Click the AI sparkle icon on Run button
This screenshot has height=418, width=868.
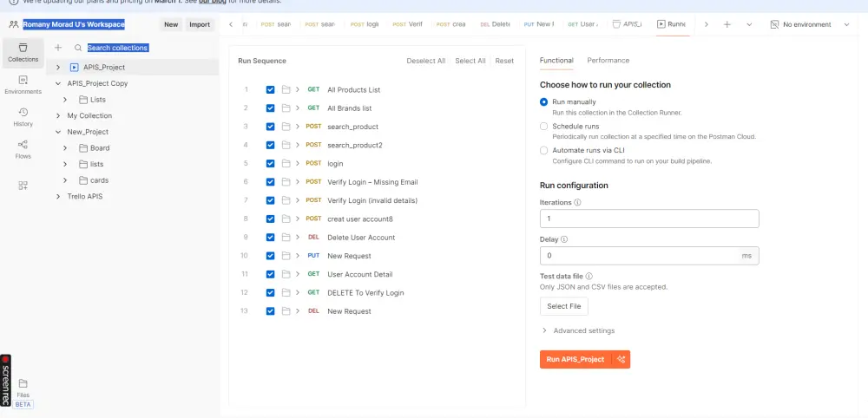point(621,359)
